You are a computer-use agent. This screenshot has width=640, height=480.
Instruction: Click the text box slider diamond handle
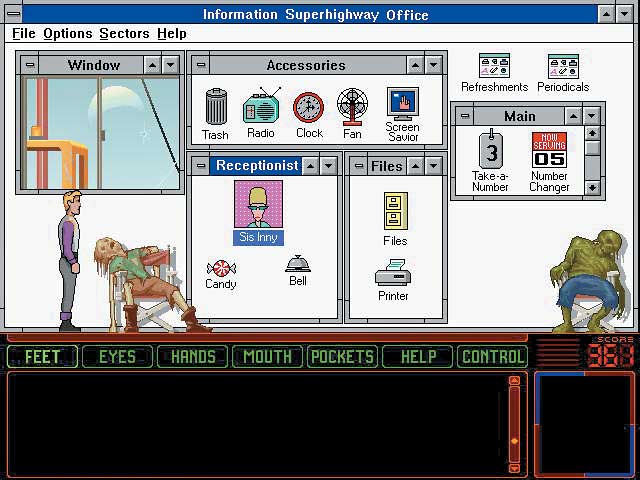[514, 441]
